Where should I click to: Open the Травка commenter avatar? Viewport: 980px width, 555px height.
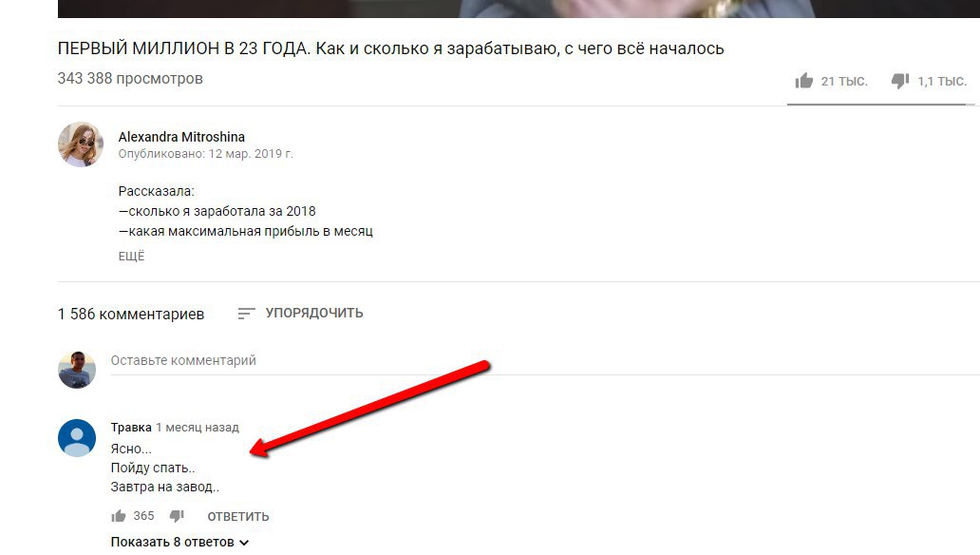77,438
